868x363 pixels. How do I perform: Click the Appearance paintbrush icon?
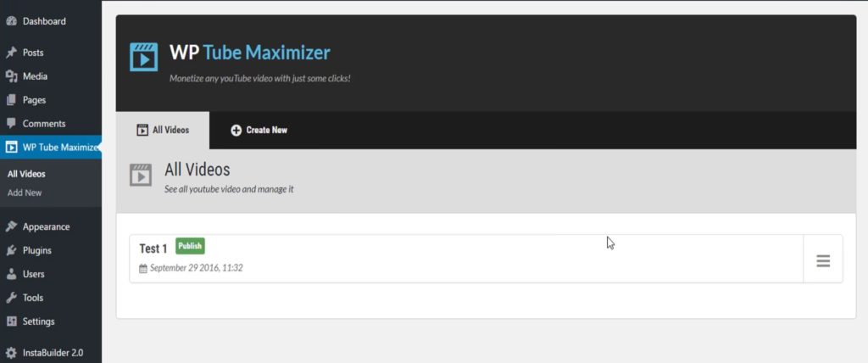(11, 226)
